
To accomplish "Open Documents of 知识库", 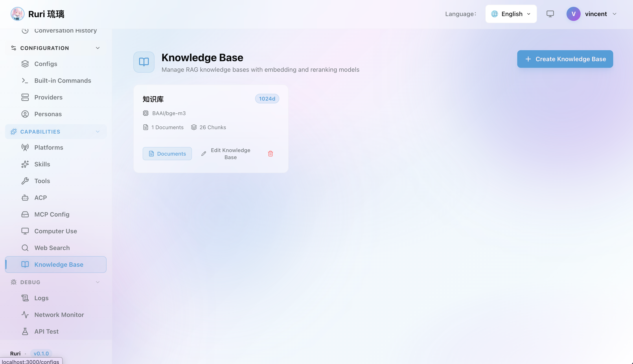I will tap(167, 153).
